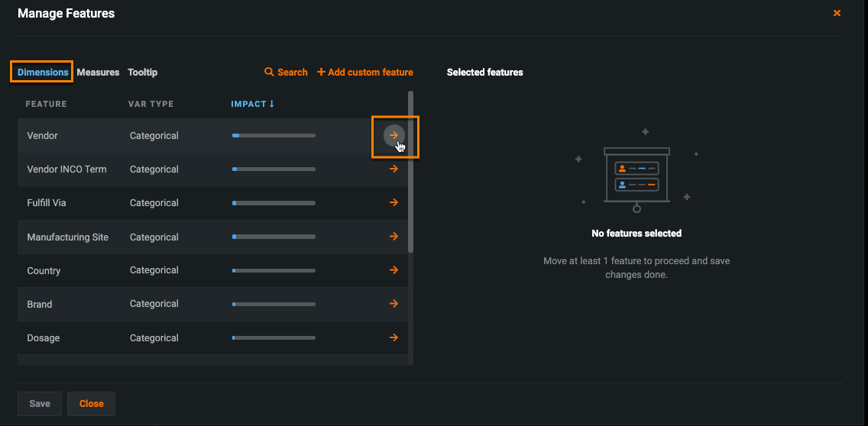Move Fulfill Via to selected features
Viewport: 868px width, 426px height.
(394, 202)
